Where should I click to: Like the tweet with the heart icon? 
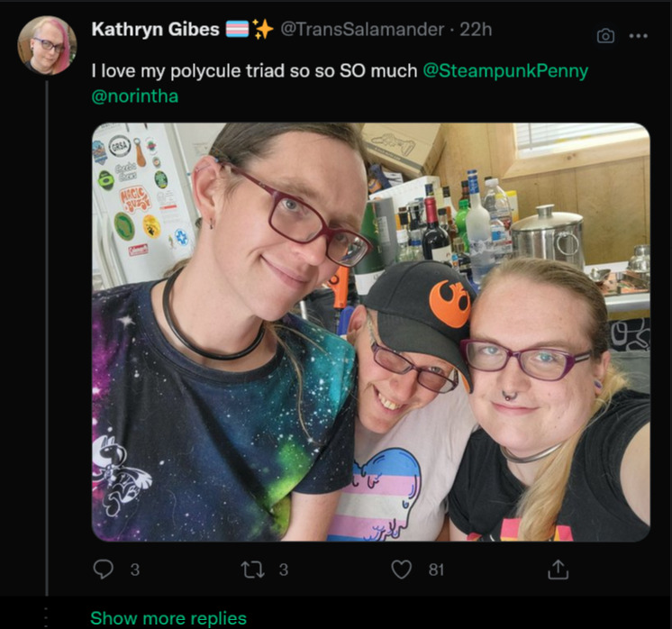pyautogui.click(x=402, y=570)
